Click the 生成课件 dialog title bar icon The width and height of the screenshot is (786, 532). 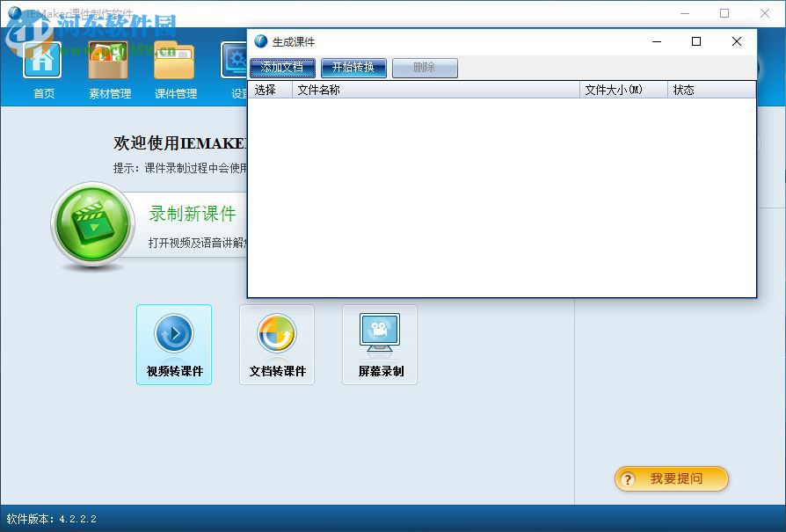pos(259,41)
